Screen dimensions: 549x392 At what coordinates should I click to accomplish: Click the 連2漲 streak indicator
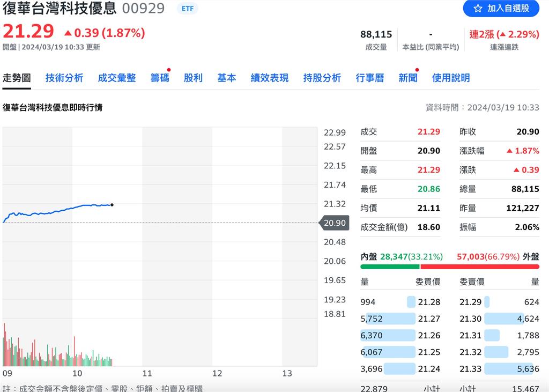coord(504,34)
